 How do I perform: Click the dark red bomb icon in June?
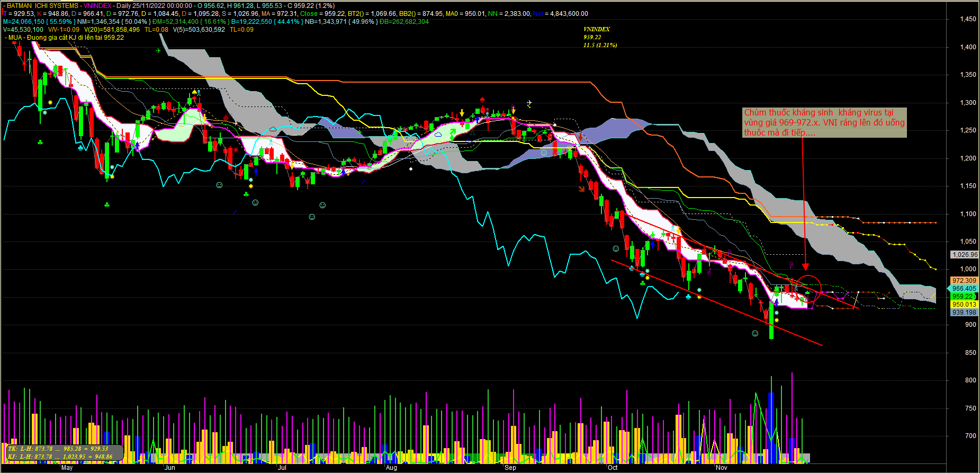tap(226, 118)
